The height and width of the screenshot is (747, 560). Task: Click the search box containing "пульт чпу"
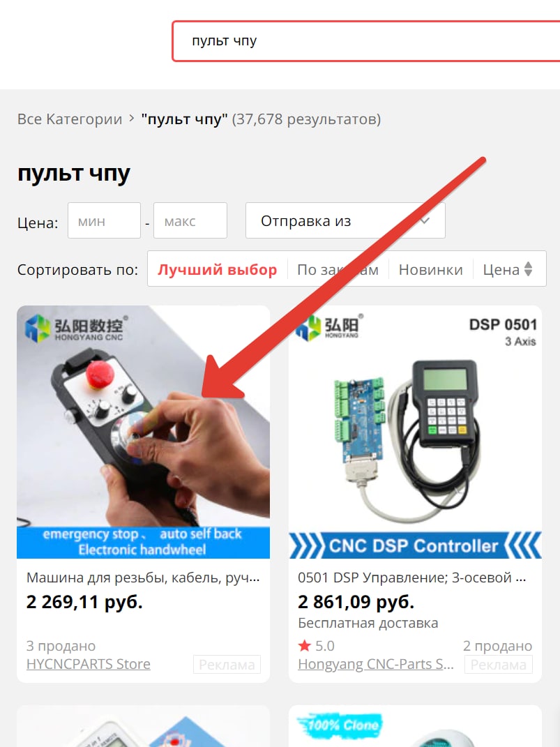pos(366,41)
